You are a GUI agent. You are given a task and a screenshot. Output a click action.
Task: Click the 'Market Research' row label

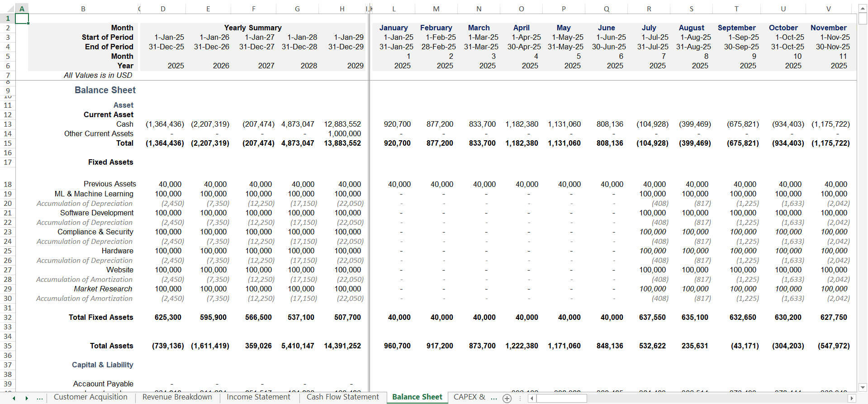coord(103,289)
